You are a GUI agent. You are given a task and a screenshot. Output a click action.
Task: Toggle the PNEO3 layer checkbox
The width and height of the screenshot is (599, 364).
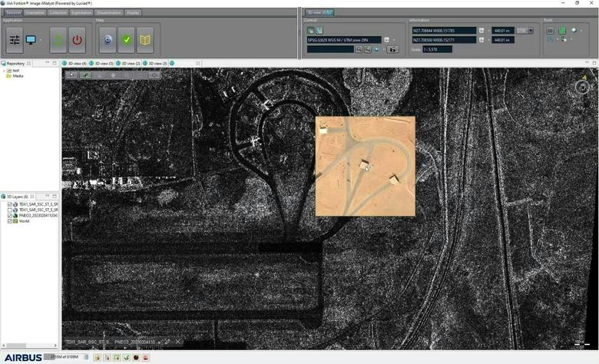[x=10, y=216]
